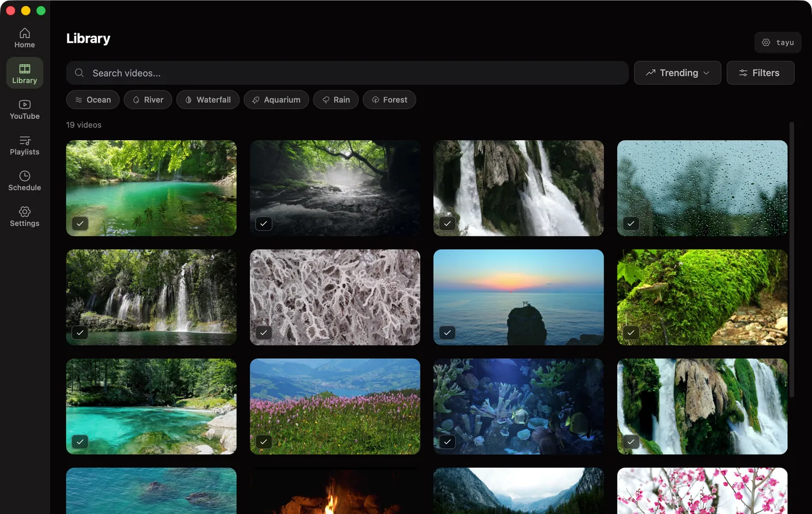Uncheck the dark misty stream video

point(264,223)
